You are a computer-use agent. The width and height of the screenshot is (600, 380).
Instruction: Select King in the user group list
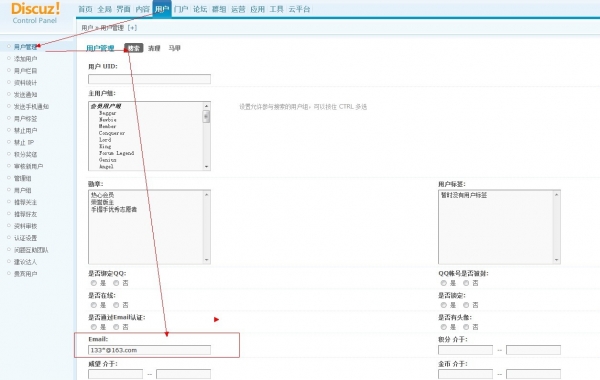pyautogui.click(x=105, y=146)
